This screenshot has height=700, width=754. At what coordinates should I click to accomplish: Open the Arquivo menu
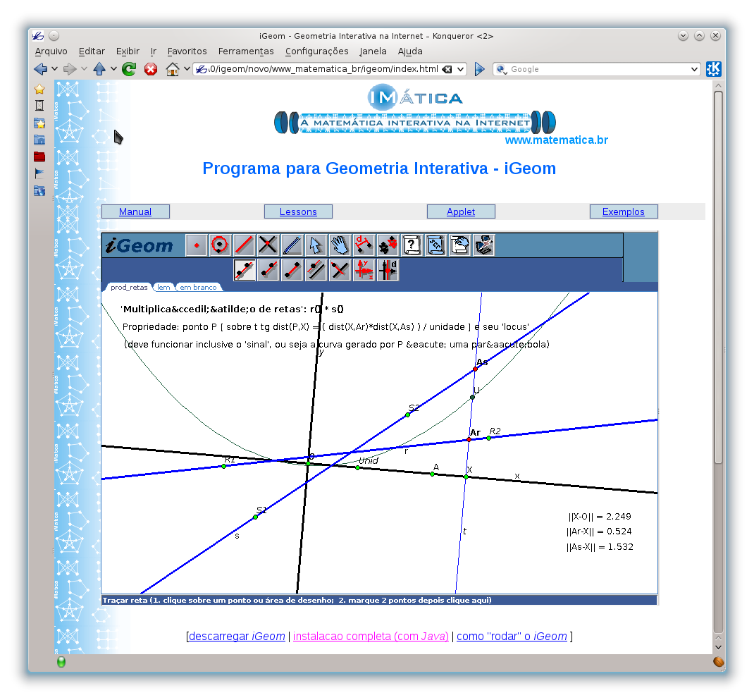51,51
